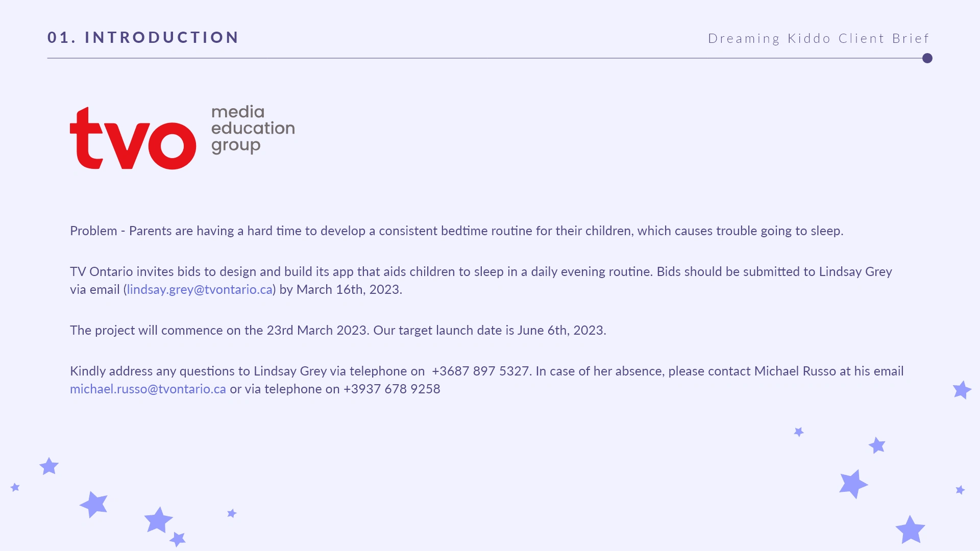
Task: Click the phone number +3937 678 9258
Action: [392, 389]
